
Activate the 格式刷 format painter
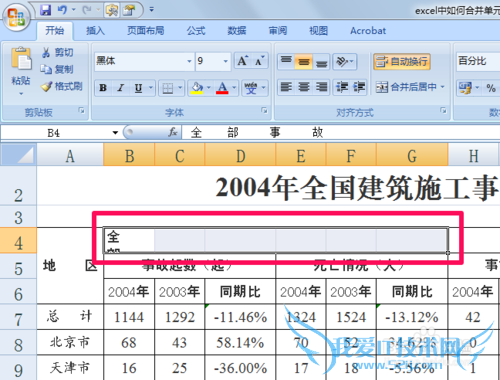click(62, 86)
